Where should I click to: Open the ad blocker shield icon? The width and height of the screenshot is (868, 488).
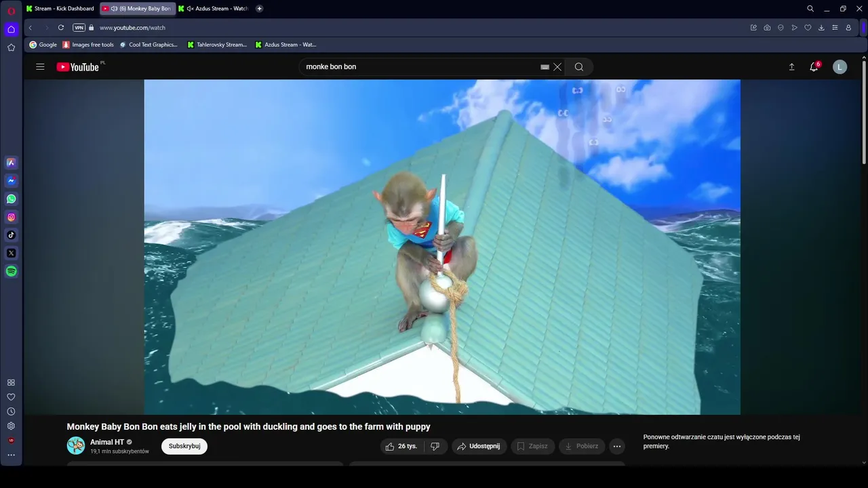[x=781, y=28]
